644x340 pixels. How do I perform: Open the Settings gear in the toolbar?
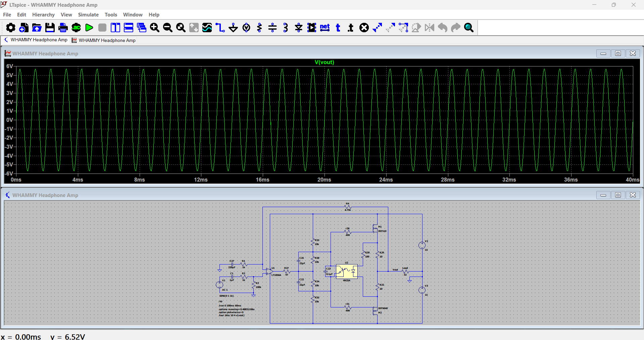click(11, 28)
